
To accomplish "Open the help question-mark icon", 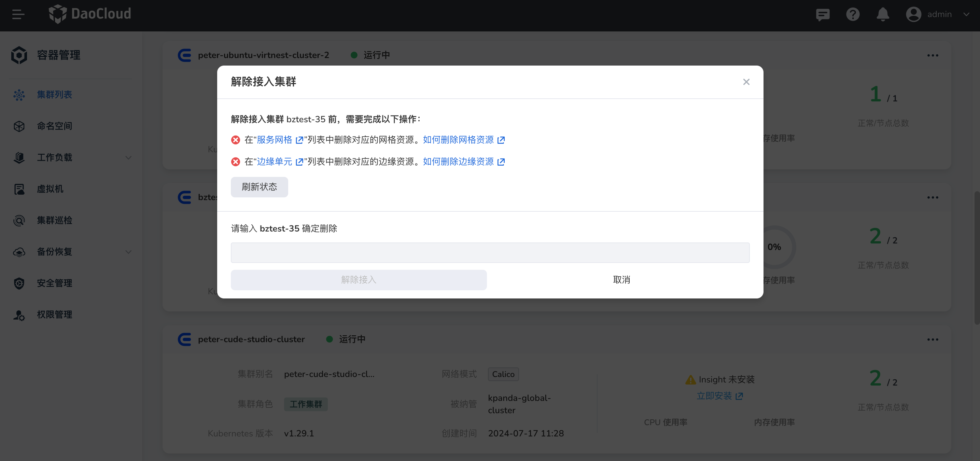I will coord(853,14).
